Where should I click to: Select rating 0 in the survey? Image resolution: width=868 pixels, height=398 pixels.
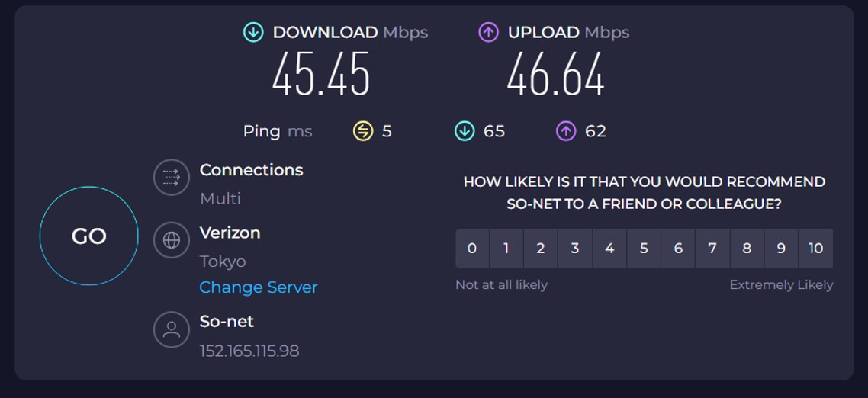472,248
